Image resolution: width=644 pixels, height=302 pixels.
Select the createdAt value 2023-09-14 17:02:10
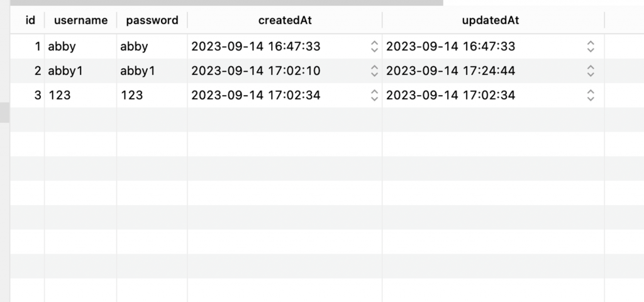pyautogui.click(x=255, y=70)
